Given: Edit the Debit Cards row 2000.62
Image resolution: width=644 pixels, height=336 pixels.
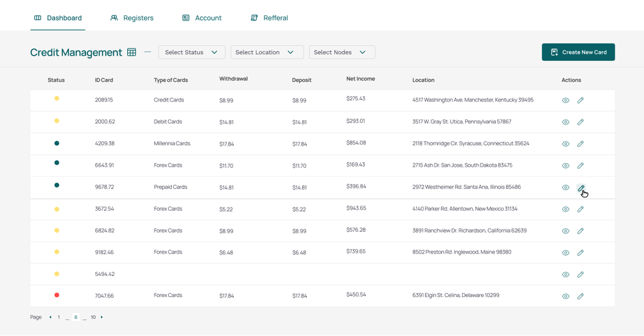Looking at the screenshot, I should tap(580, 122).
